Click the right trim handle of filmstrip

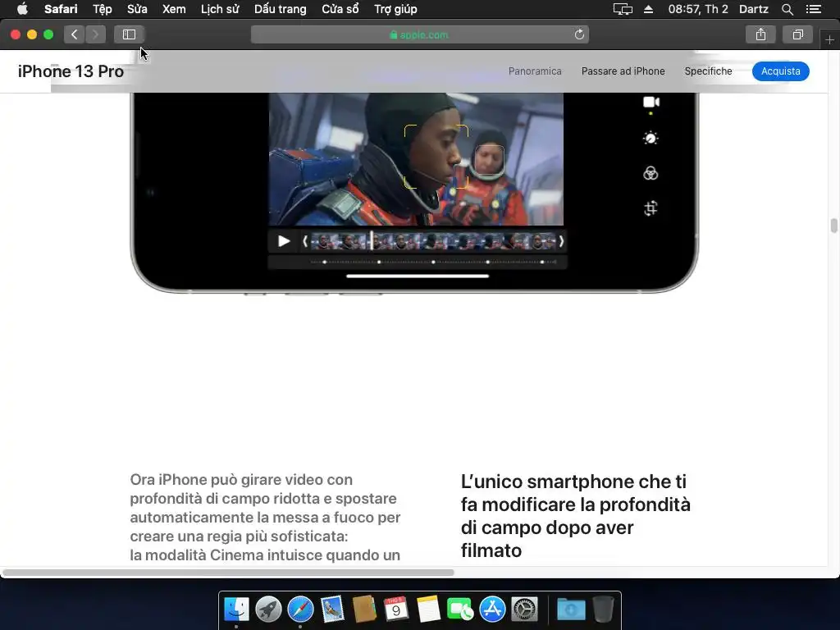coord(561,242)
